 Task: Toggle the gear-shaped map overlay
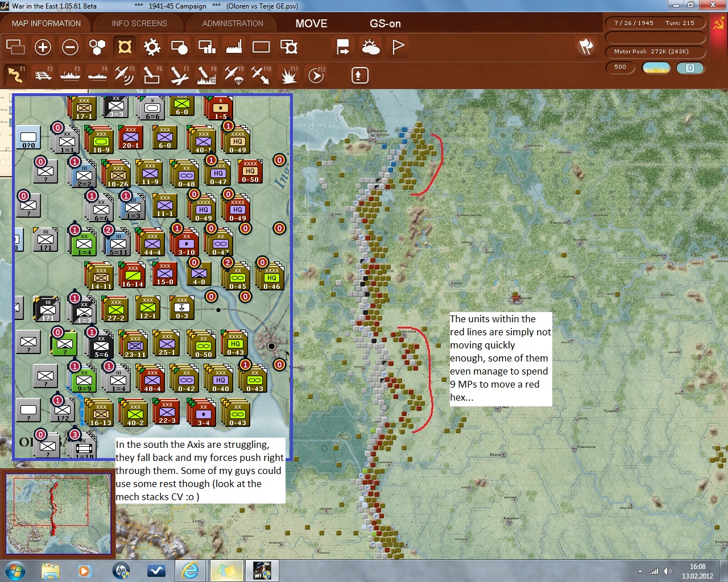(x=152, y=47)
